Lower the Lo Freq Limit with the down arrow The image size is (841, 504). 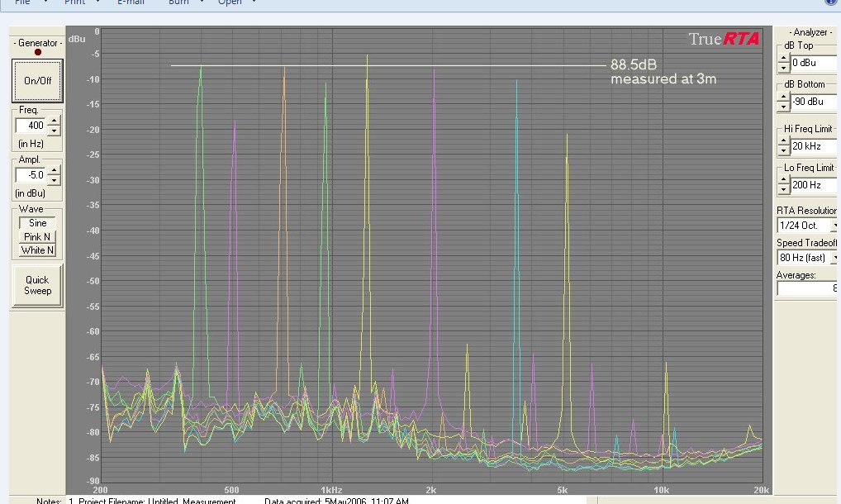[x=784, y=189]
